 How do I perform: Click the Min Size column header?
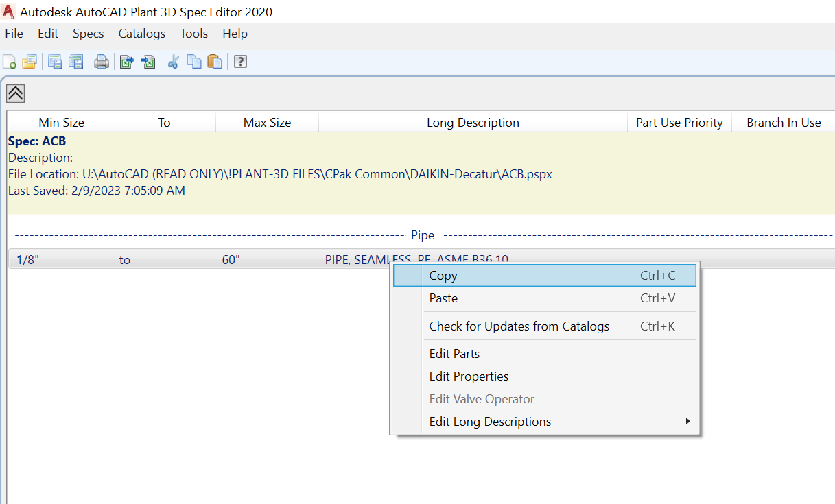[61, 123]
